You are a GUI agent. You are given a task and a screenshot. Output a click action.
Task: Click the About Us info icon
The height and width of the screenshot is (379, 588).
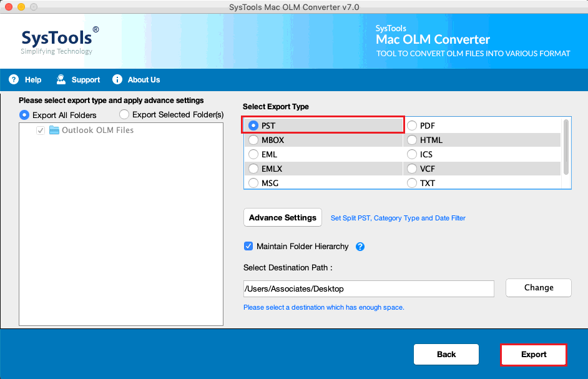[117, 79]
